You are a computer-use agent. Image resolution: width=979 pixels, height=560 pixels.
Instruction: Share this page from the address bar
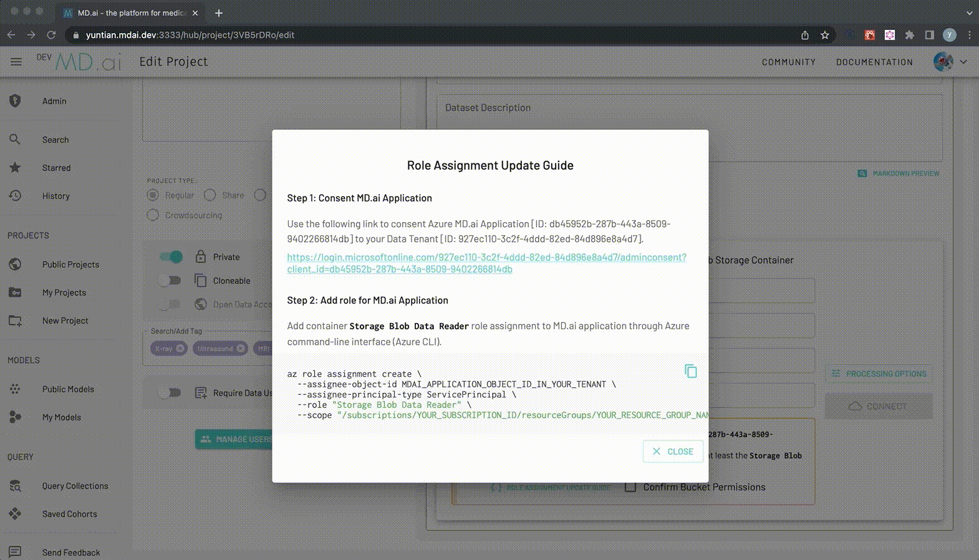[x=805, y=35]
